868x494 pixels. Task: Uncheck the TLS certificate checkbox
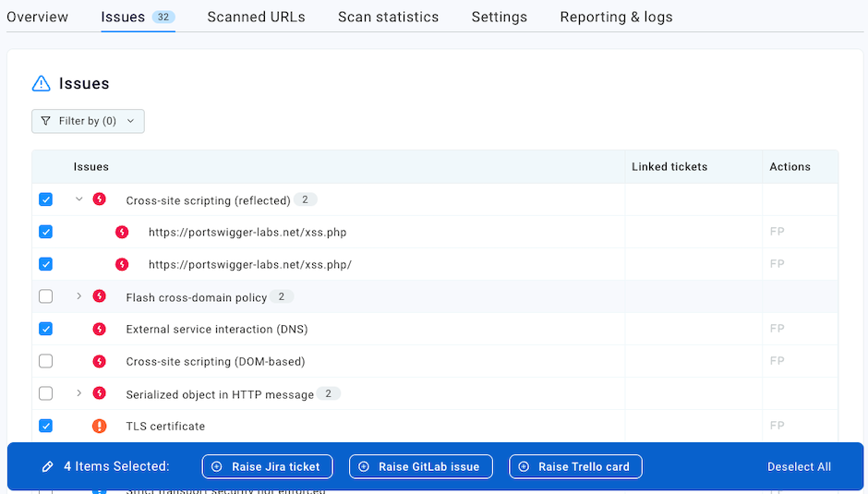pos(46,426)
